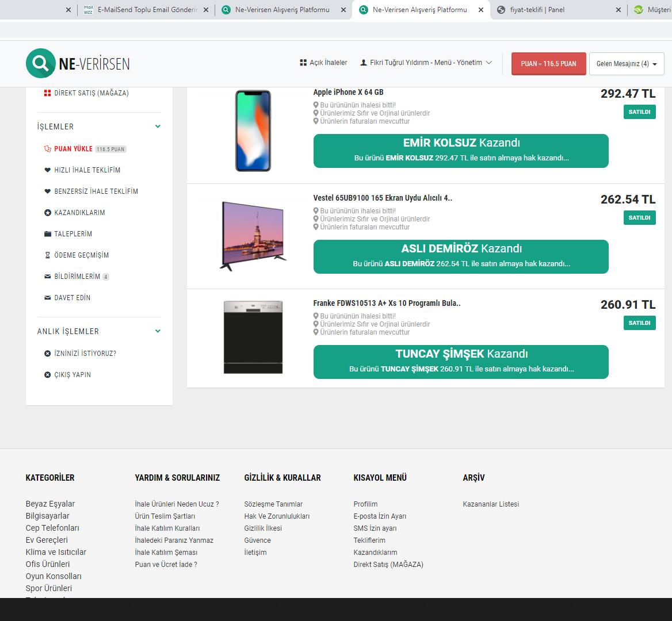The width and height of the screenshot is (672, 621).
Task: Click the user icon beside Fikri Tuğrul Yıldırım
Action: click(364, 63)
